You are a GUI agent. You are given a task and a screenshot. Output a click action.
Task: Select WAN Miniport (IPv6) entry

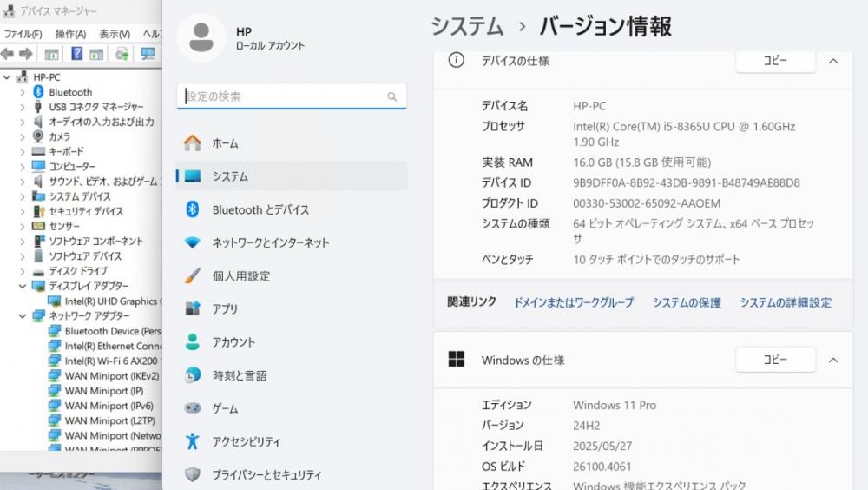click(x=109, y=406)
